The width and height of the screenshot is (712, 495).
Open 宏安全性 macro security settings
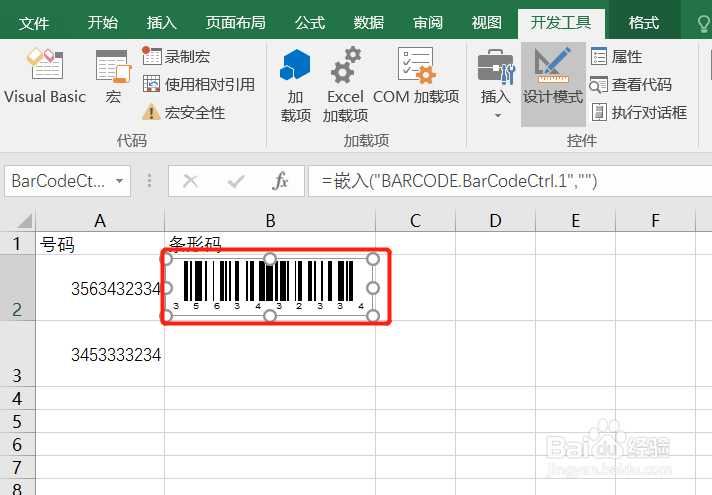tap(183, 112)
